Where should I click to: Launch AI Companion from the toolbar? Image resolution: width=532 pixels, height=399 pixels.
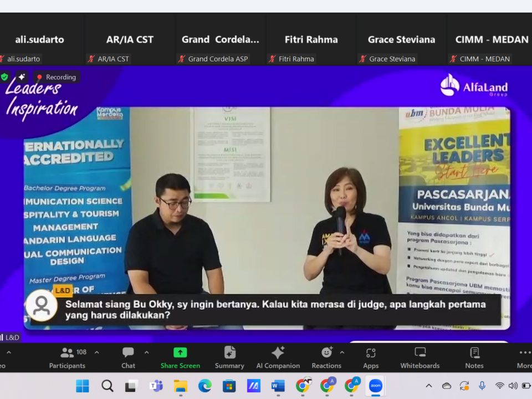(278, 357)
